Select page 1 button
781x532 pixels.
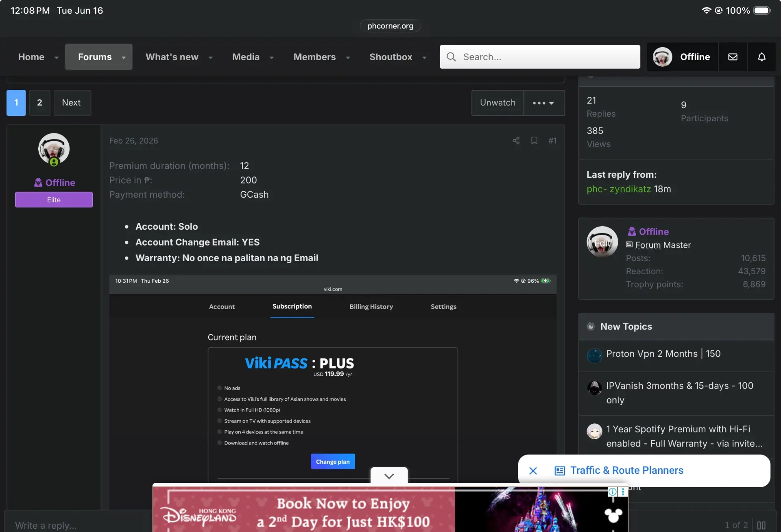coord(16,103)
